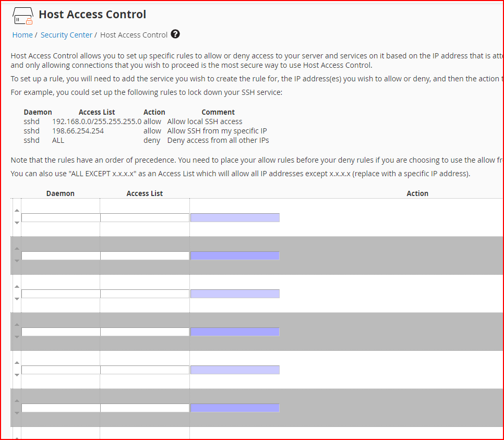Viewport: 504px width, 440px height.
Task: Click the Host Access Control server icon
Action: [x=23, y=16]
